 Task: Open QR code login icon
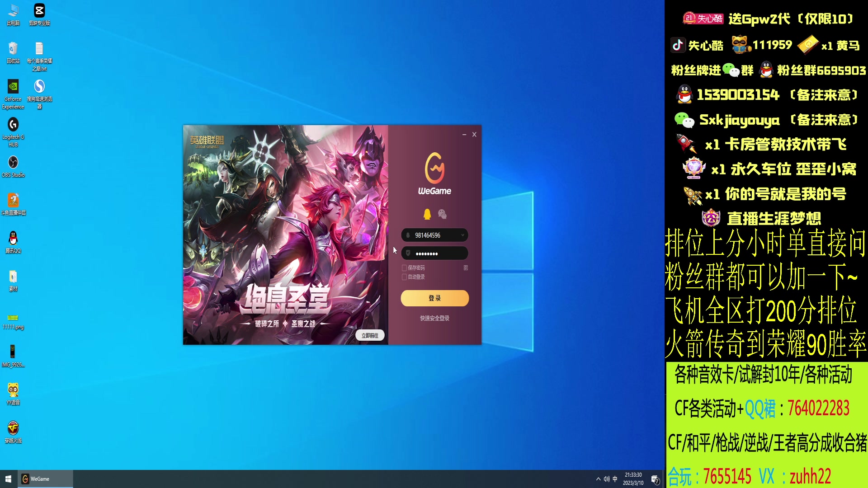tap(466, 268)
